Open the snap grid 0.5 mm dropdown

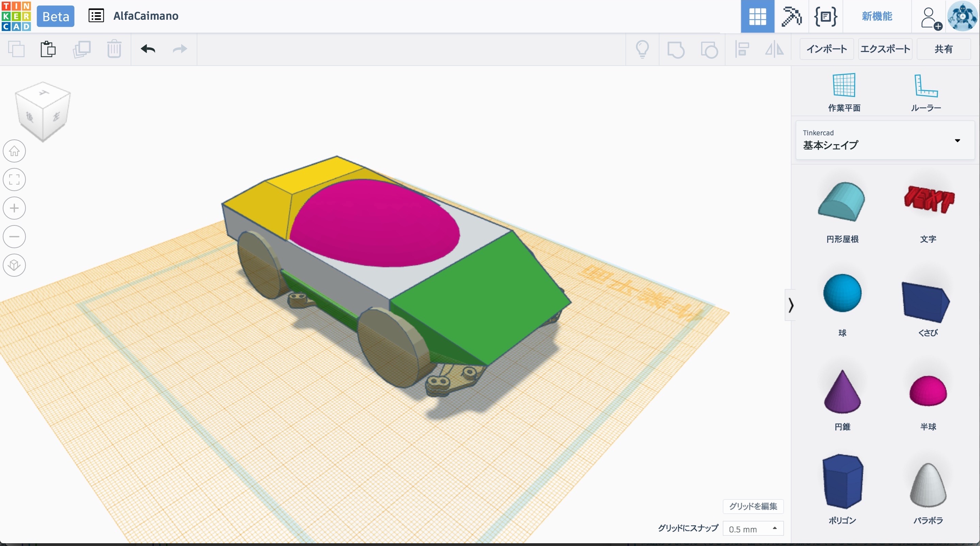tap(753, 529)
